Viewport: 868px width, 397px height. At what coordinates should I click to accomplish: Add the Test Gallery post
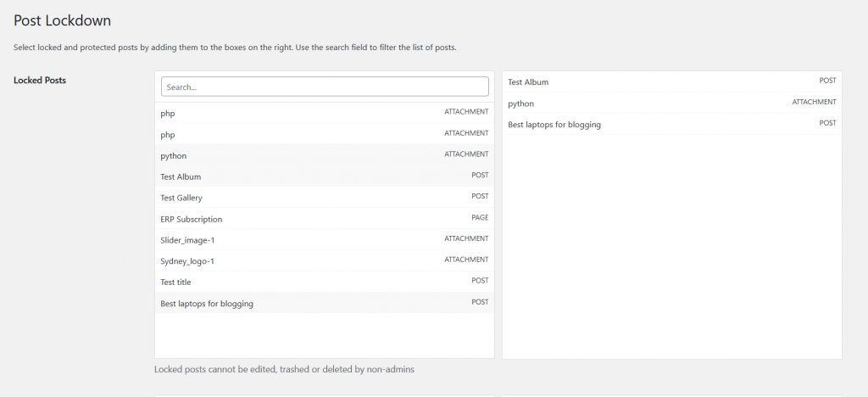pos(325,198)
